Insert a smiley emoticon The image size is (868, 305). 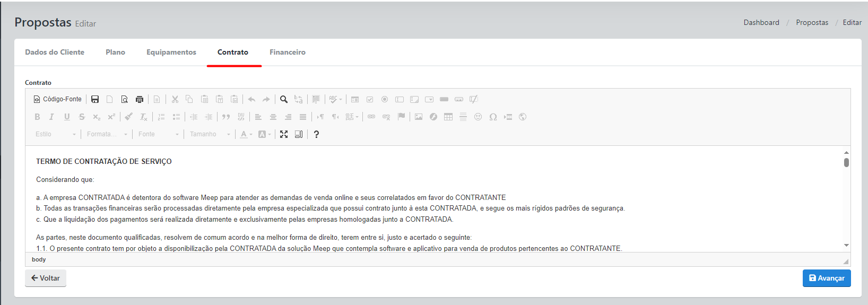tap(478, 117)
